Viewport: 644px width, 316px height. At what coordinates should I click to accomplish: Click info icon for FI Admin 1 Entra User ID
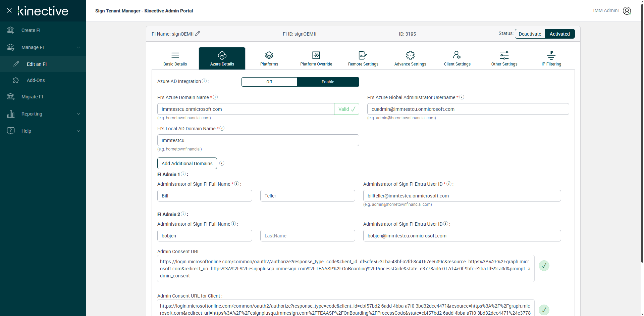[449, 184]
